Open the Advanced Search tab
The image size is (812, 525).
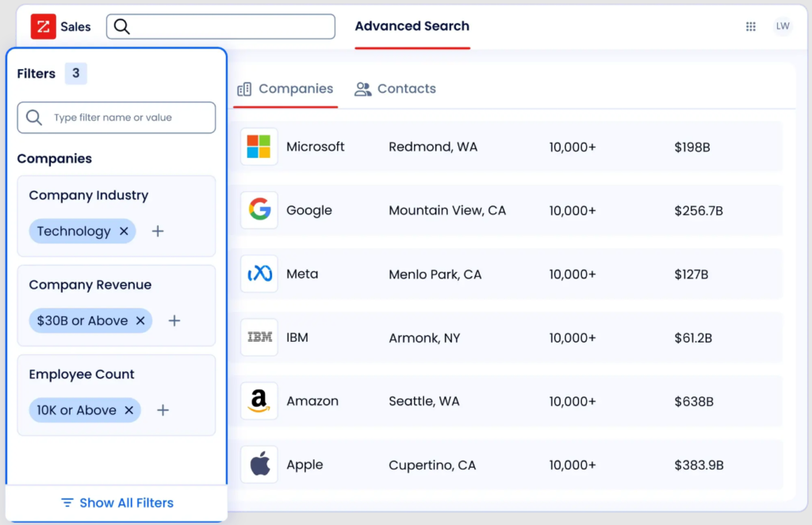[412, 26]
